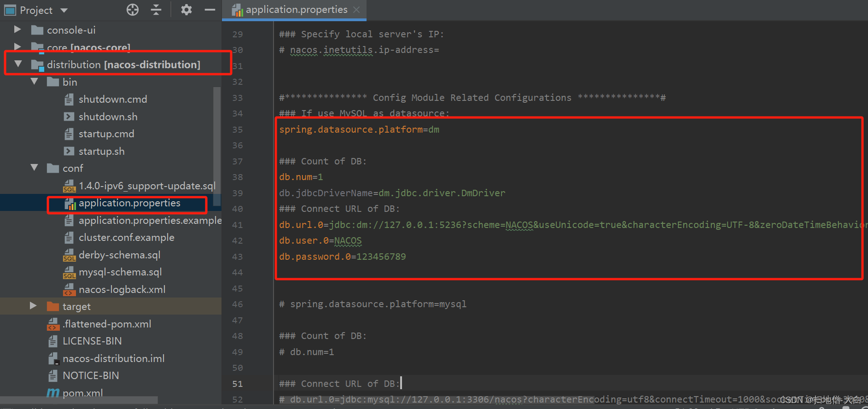This screenshot has width=868, height=409.
Task: Close the application.properties tab
Action: click(x=356, y=10)
